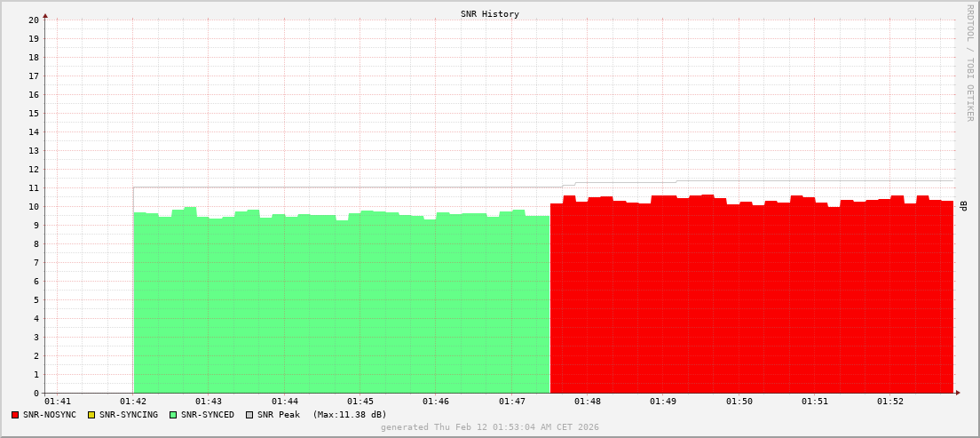Click the 01:42 time axis label
980x438 pixels.
(133, 402)
